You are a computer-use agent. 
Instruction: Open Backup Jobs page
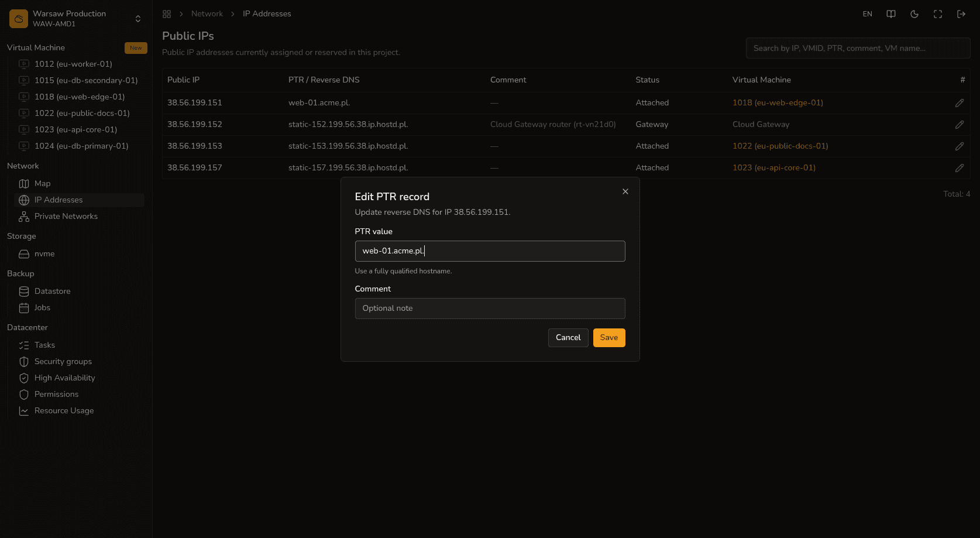(x=42, y=308)
